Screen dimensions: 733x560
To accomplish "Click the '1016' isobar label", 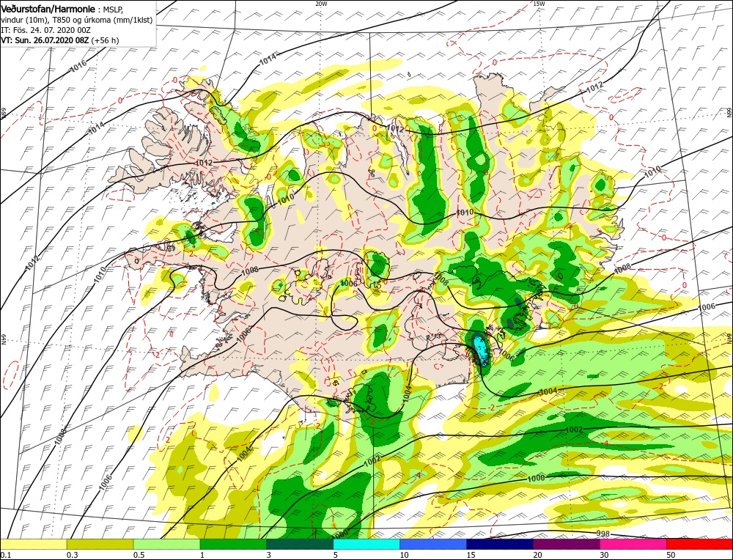I will click(x=78, y=66).
